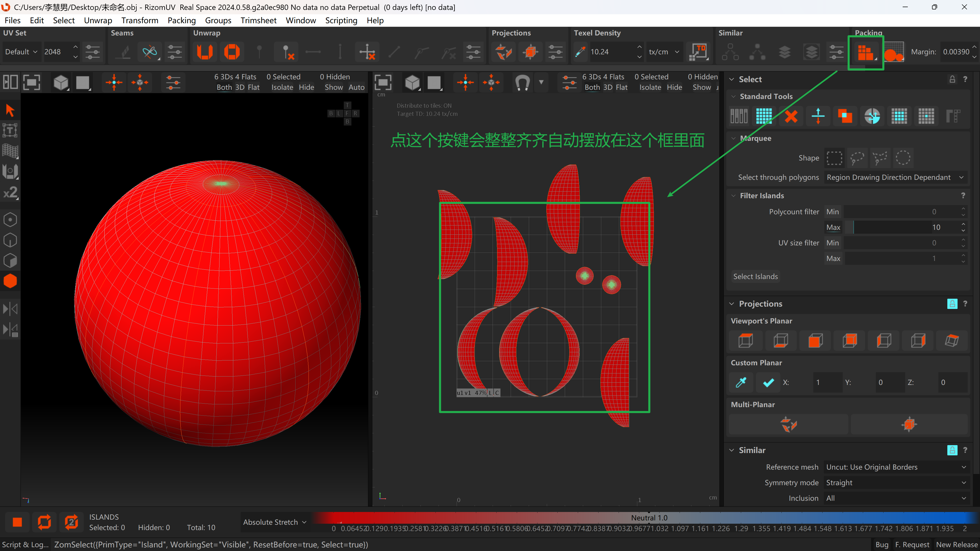This screenshot has width=980, height=551.
Task: Open the Groups menu
Action: (x=218, y=20)
